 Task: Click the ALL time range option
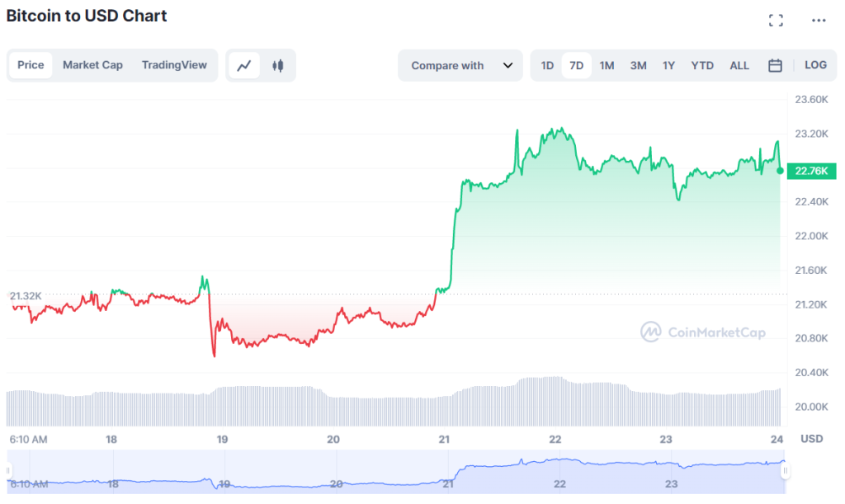pos(739,64)
